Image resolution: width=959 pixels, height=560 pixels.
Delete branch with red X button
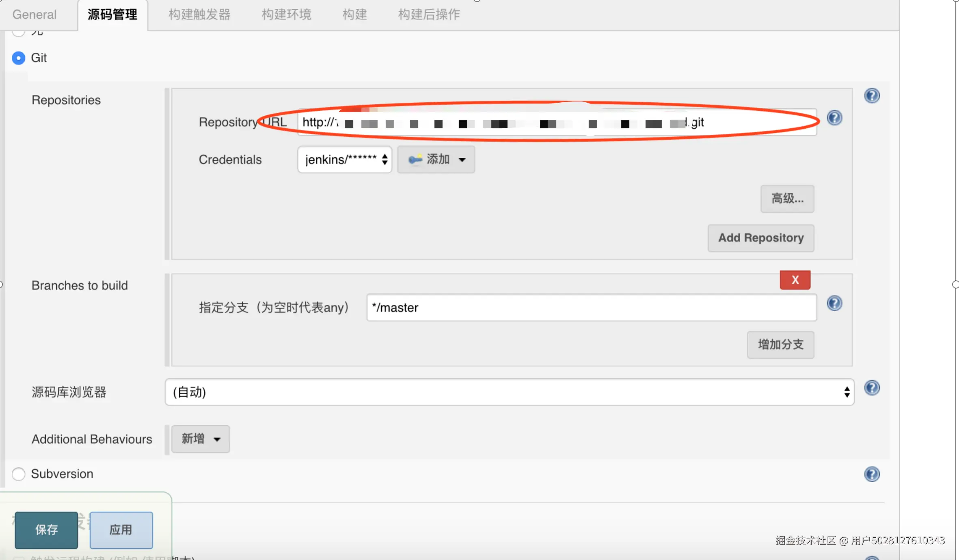pyautogui.click(x=795, y=280)
